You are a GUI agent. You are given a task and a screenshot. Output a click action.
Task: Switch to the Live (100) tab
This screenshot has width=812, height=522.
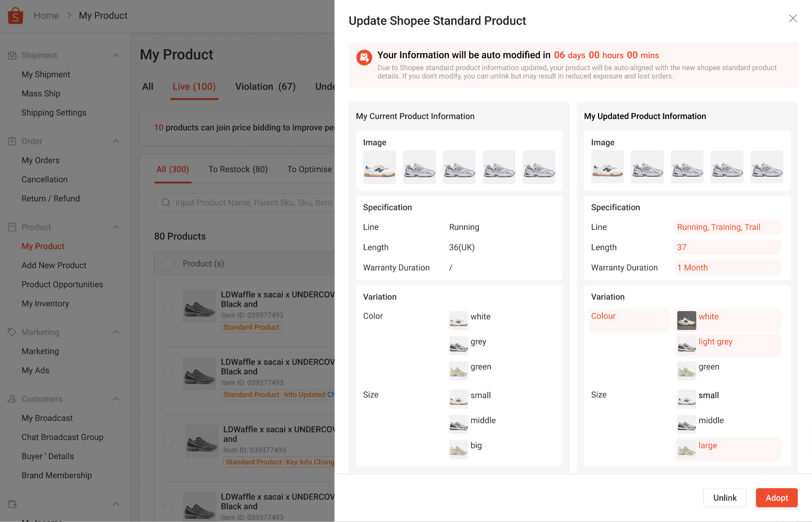[194, 87]
